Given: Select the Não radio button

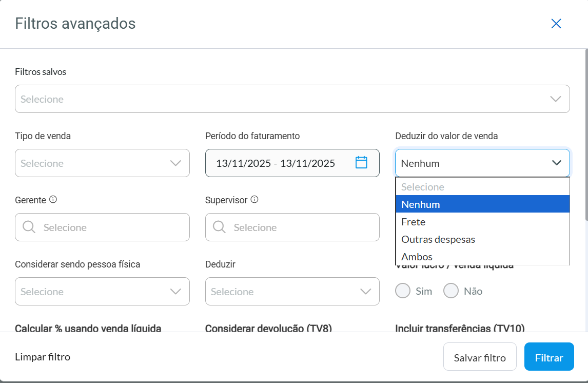Looking at the screenshot, I should click(450, 291).
